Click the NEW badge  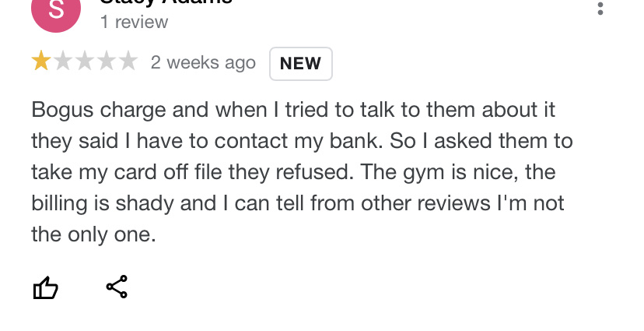tap(300, 64)
